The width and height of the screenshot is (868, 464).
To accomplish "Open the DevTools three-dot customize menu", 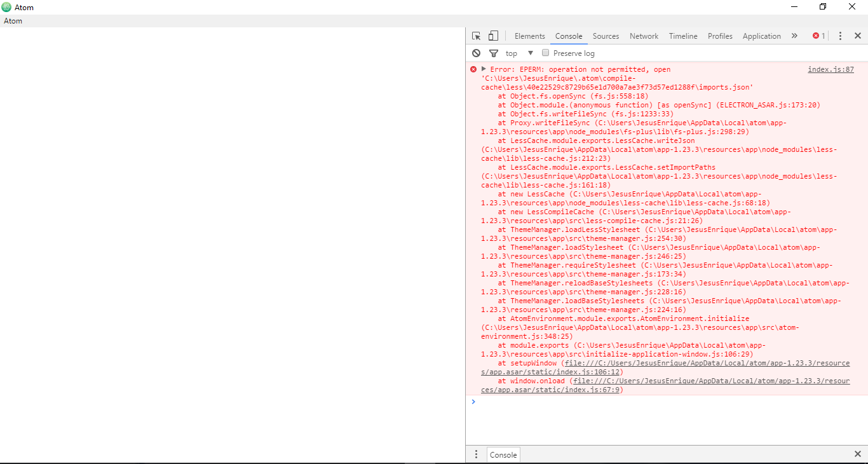I will [x=840, y=36].
